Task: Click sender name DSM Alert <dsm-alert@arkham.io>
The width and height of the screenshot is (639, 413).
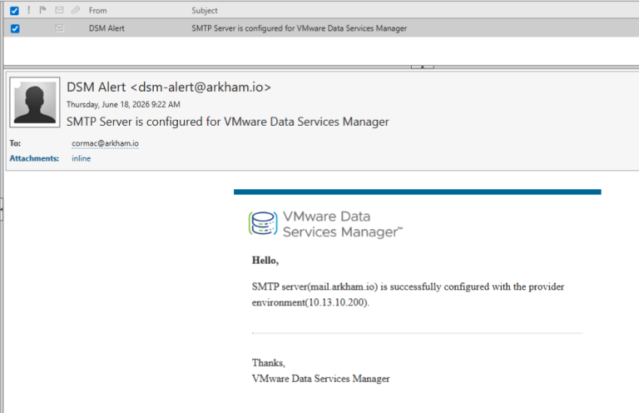Action: coord(169,87)
